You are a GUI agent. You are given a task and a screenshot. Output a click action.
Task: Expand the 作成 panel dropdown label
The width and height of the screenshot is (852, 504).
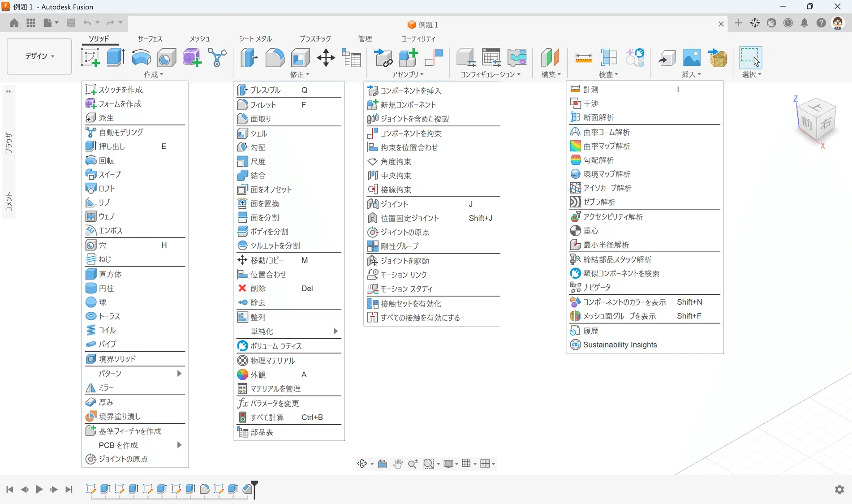click(x=154, y=74)
